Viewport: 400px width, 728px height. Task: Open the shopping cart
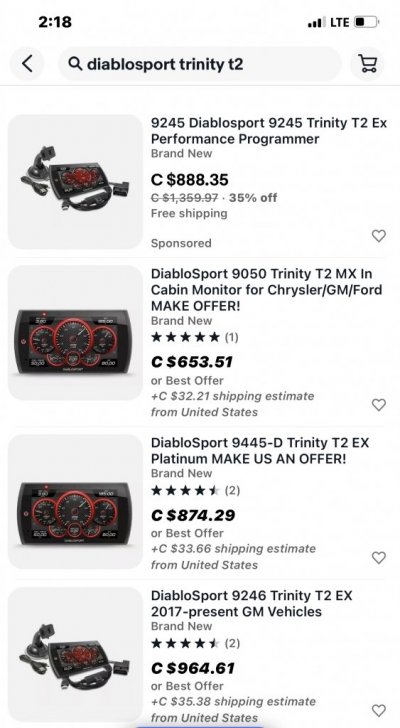tap(368, 64)
